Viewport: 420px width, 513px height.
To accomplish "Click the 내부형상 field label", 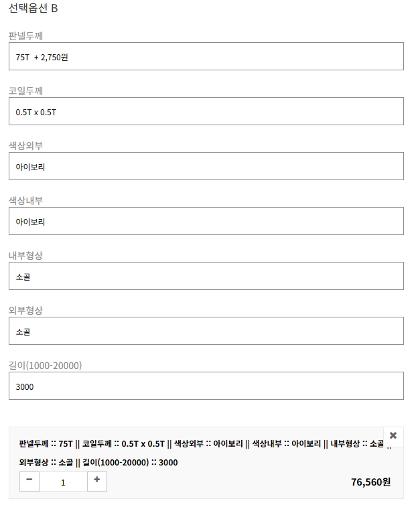I will (x=25, y=255).
